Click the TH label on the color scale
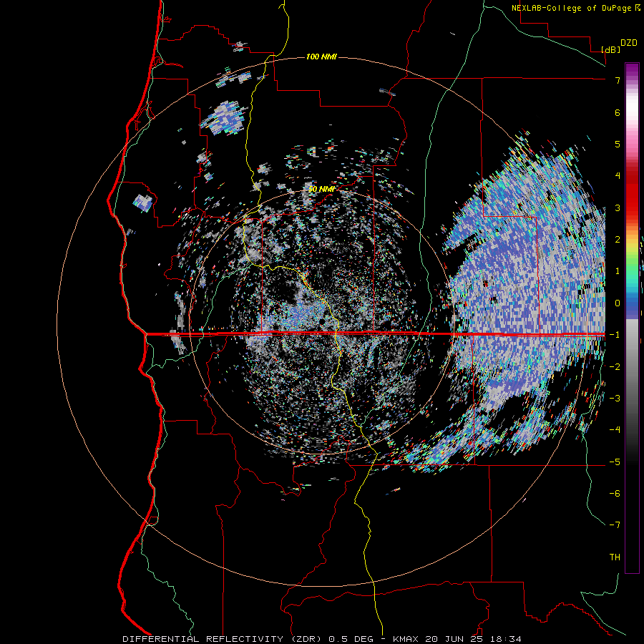The image size is (644, 644). point(615,557)
